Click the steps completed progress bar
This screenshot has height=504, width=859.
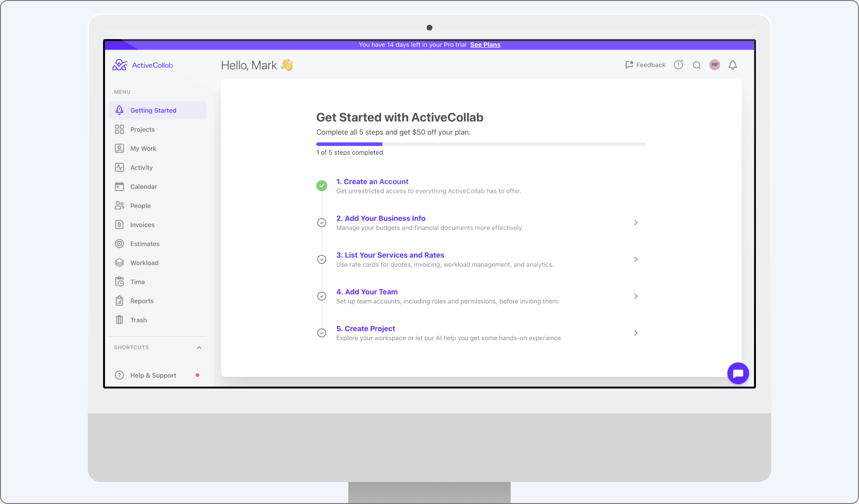481,144
